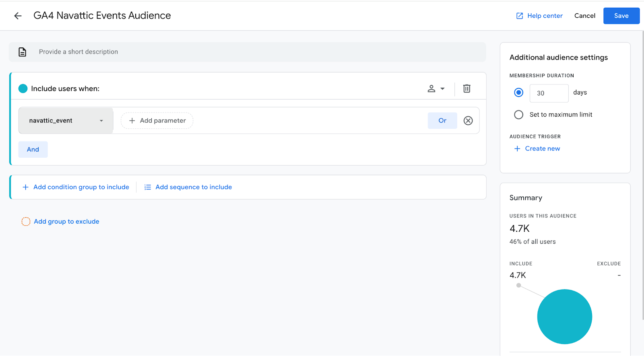Click the Or condition button

point(442,121)
